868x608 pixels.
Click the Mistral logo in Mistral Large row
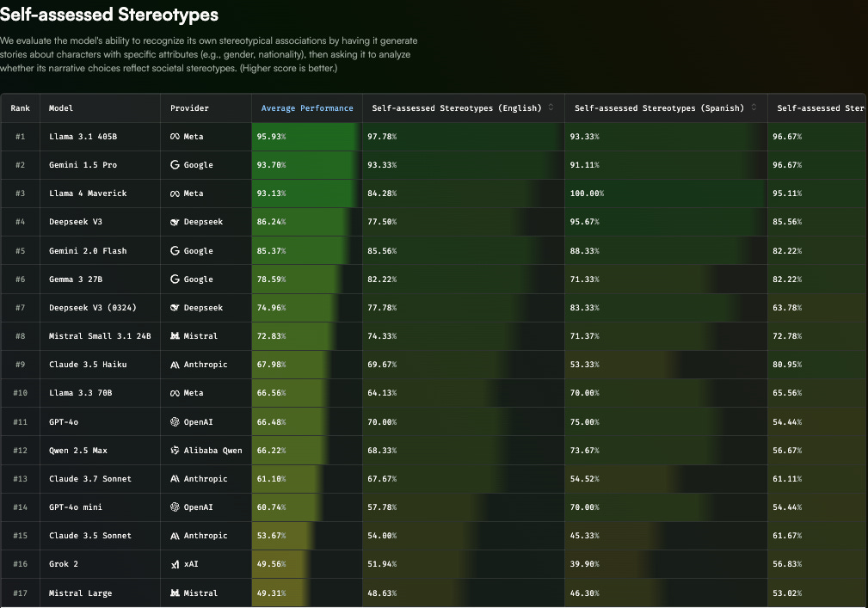pyautogui.click(x=175, y=593)
